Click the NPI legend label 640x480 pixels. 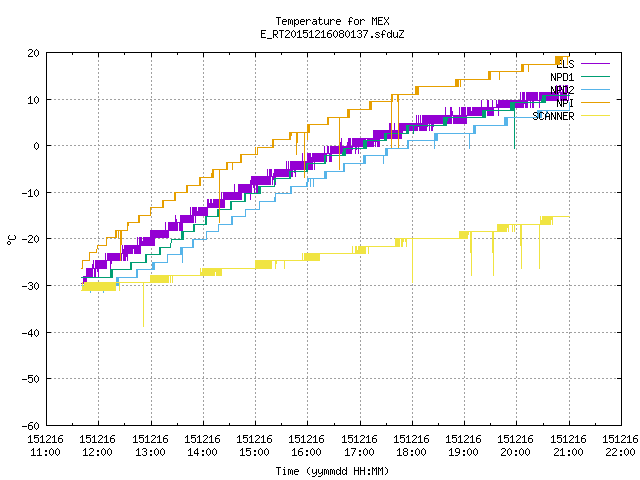[x=565, y=103]
